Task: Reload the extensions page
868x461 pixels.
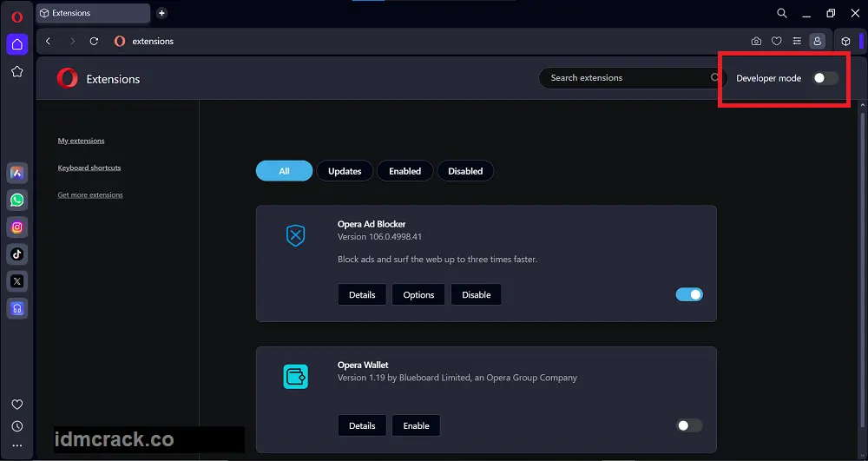Action: pyautogui.click(x=94, y=41)
